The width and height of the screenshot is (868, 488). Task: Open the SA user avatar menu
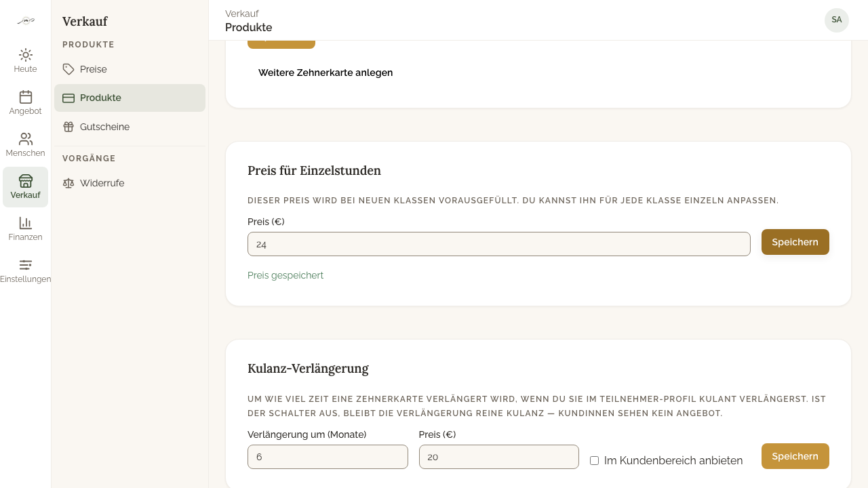tap(837, 20)
